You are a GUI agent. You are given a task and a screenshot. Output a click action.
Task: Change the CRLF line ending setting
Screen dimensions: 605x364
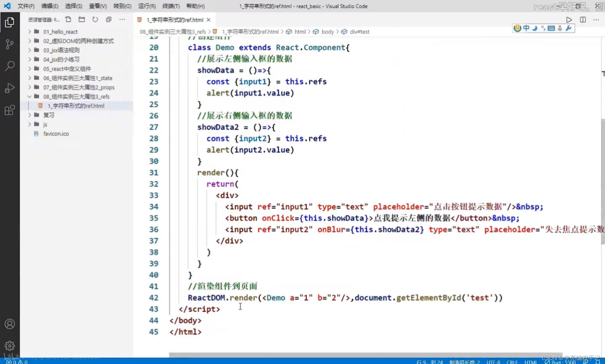512,362
